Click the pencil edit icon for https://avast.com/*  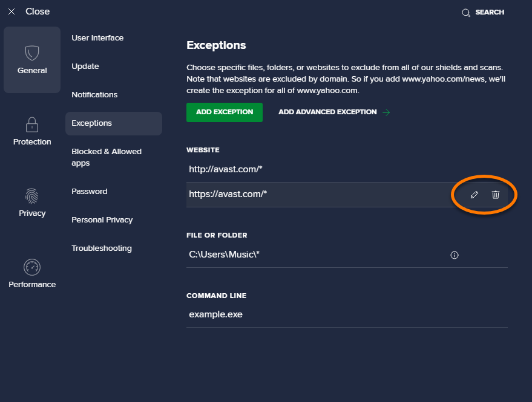475,195
